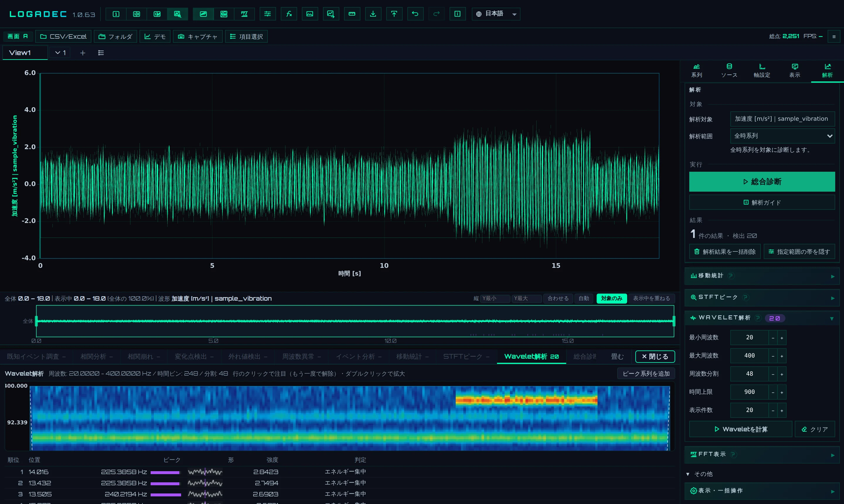The image size is (844, 504).
Task: Open the hamburger menu beside FPS
Action: click(834, 36)
